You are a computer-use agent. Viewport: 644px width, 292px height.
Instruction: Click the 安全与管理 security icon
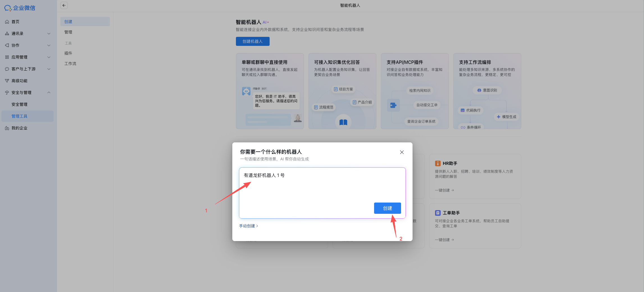(7, 93)
